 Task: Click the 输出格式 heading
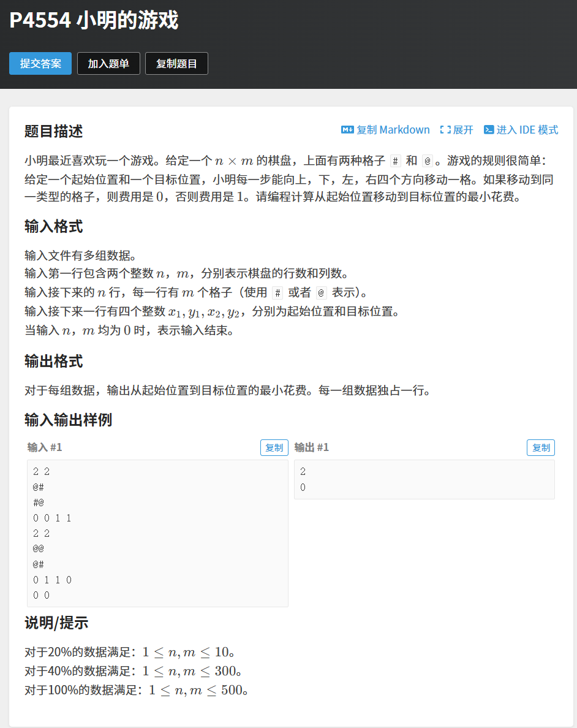click(53, 361)
